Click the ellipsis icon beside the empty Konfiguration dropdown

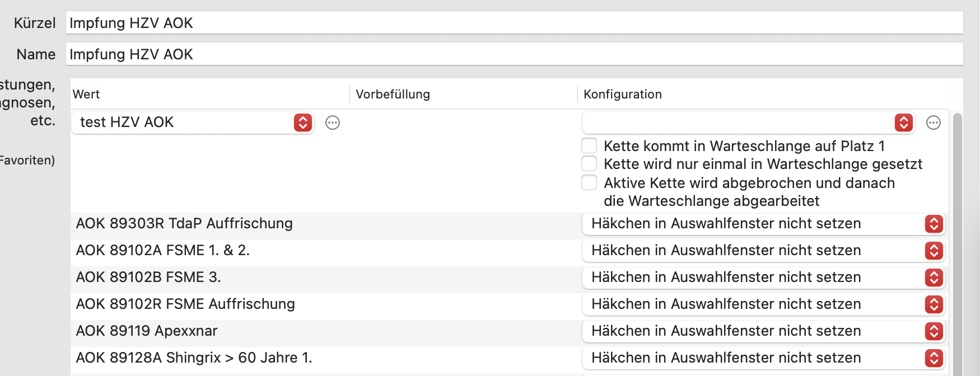coord(934,123)
